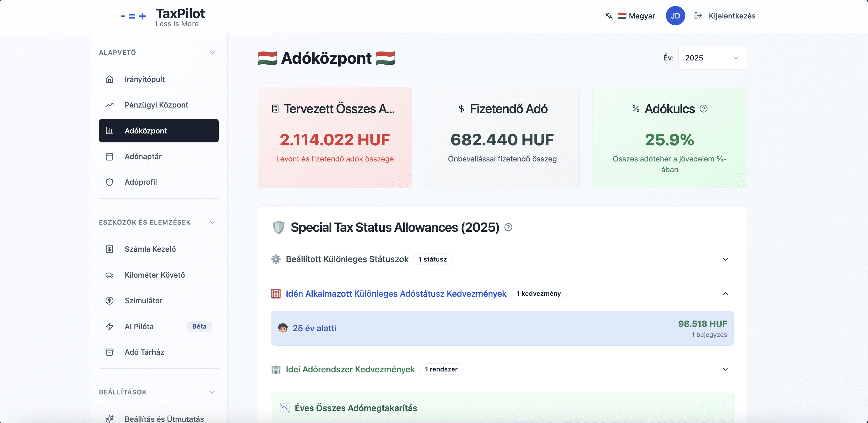Image resolution: width=868 pixels, height=423 pixels.
Task: Open the Év 2025 year dropdown
Action: 712,58
